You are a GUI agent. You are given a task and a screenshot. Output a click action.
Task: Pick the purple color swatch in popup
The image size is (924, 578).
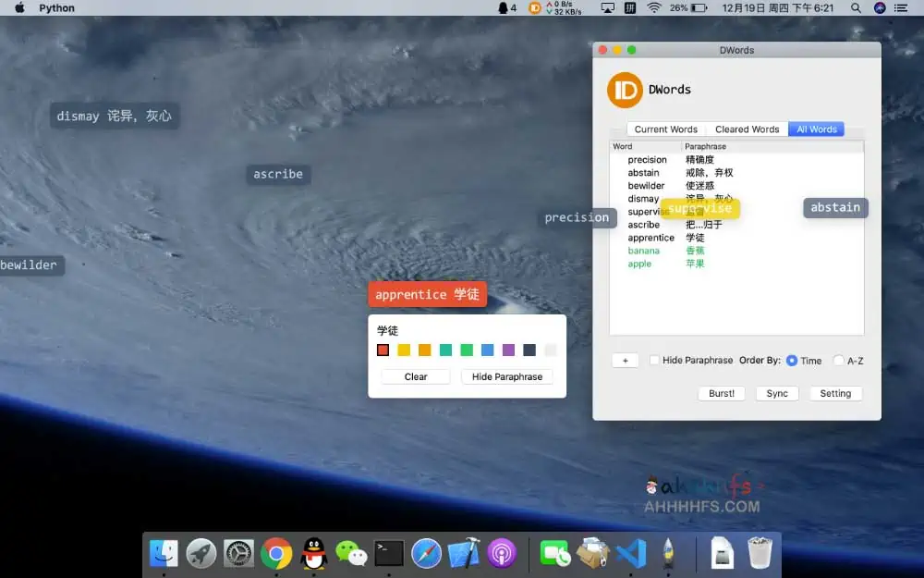click(x=508, y=350)
